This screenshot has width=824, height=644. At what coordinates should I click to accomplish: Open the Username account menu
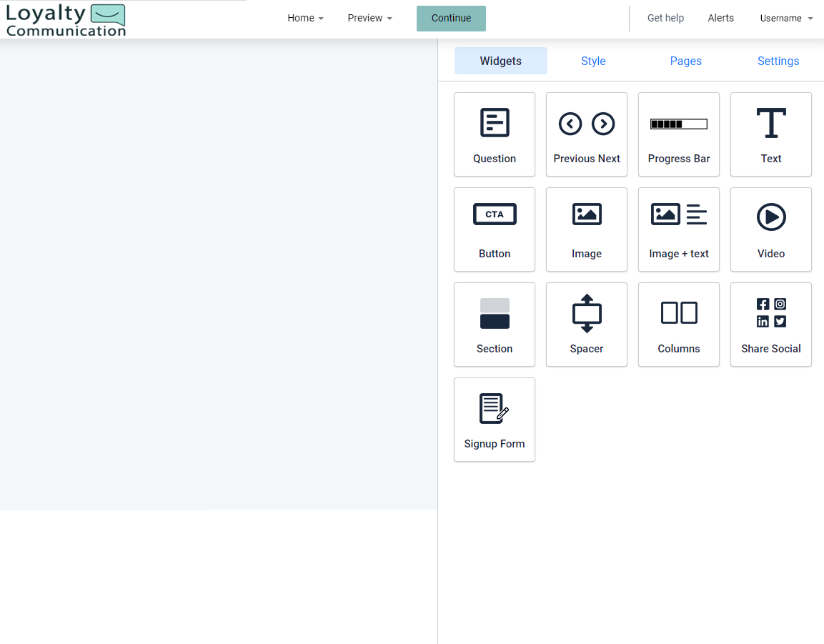786,18
